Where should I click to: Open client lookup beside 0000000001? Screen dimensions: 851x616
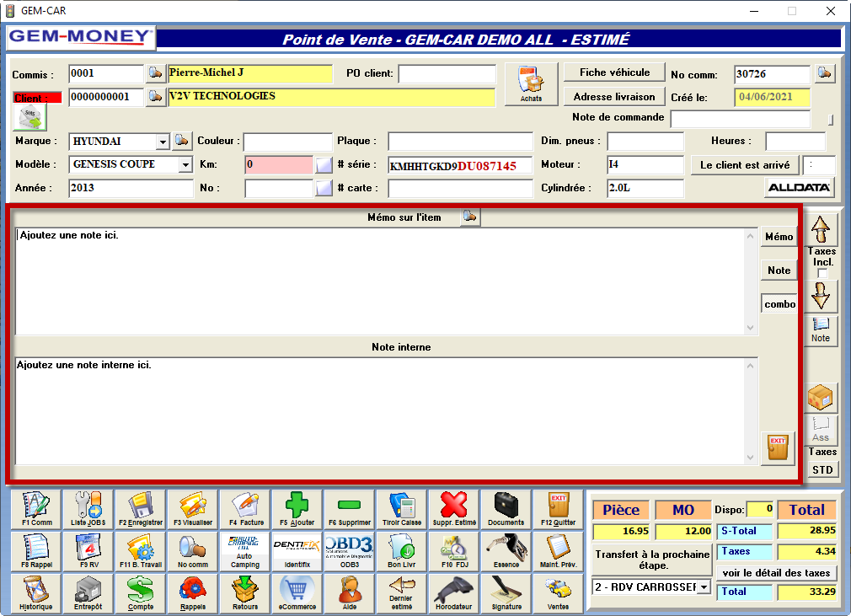[155, 97]
